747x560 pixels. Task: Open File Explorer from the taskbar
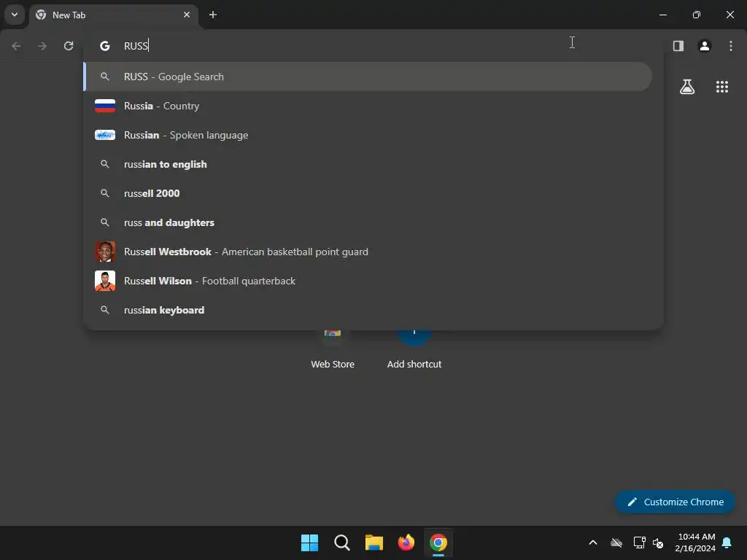(374, 542)
